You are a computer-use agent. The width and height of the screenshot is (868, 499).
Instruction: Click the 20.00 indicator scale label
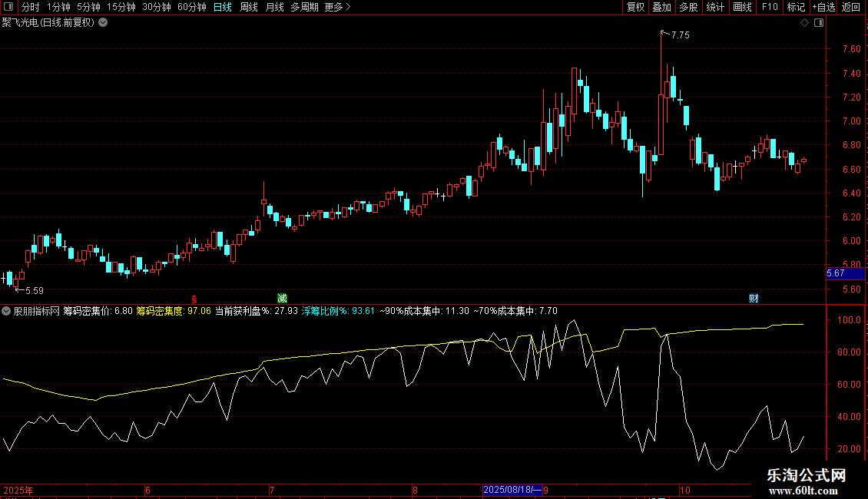(849, 448)
